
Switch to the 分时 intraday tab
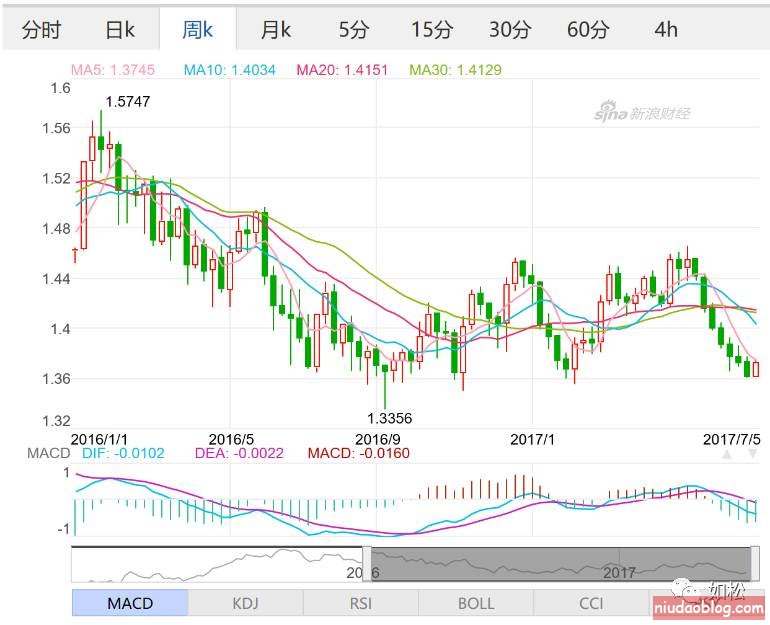pyautogui.click(x=40, y=30)
